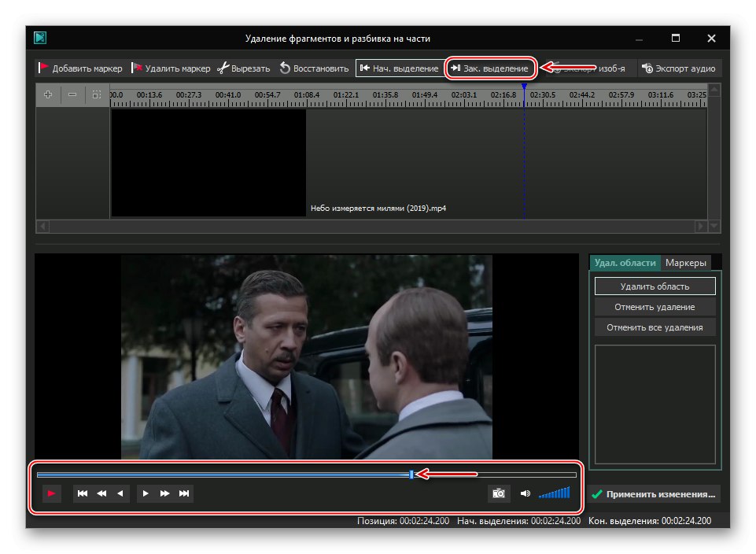Click the Отменить все удаления button
The height and width of the screenshot is (554, 756).
pos(655,327)
